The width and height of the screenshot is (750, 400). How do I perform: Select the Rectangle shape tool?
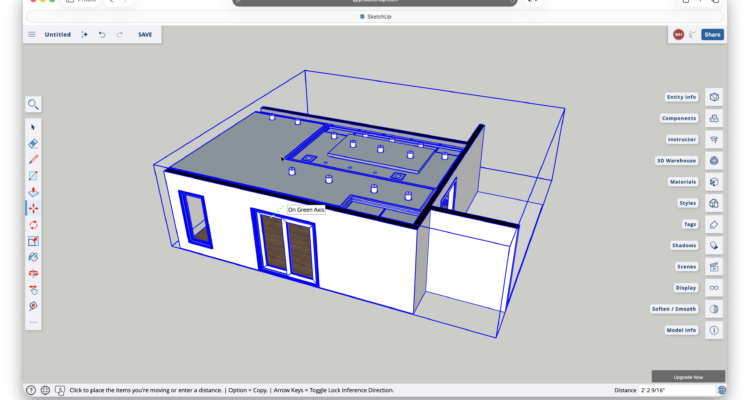[x=33, y=176]
